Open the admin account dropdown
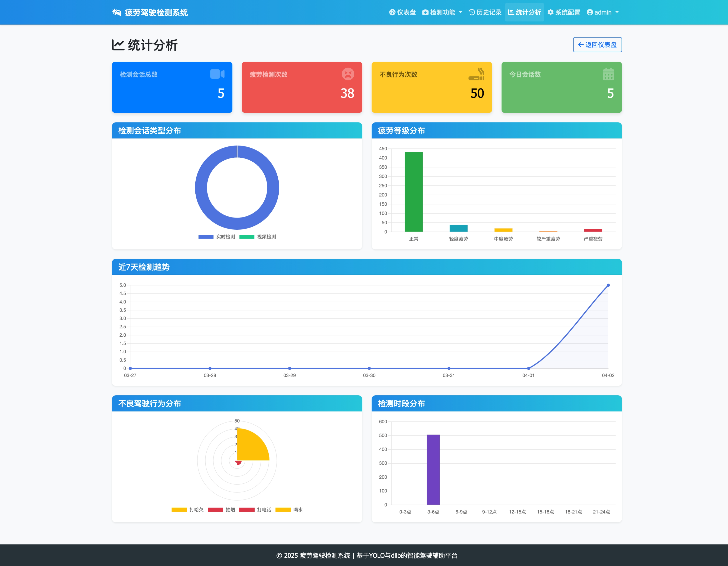 pos(603,12)
